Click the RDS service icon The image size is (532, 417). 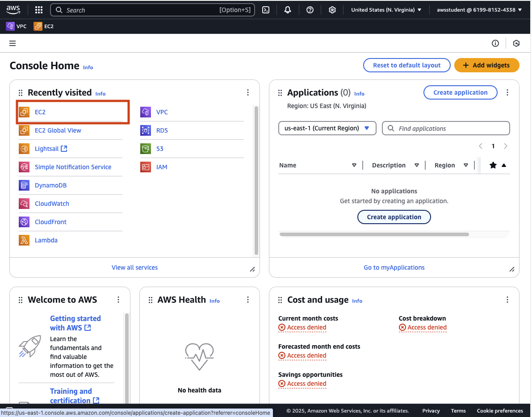pyautogui.click(x=146, y=130)
